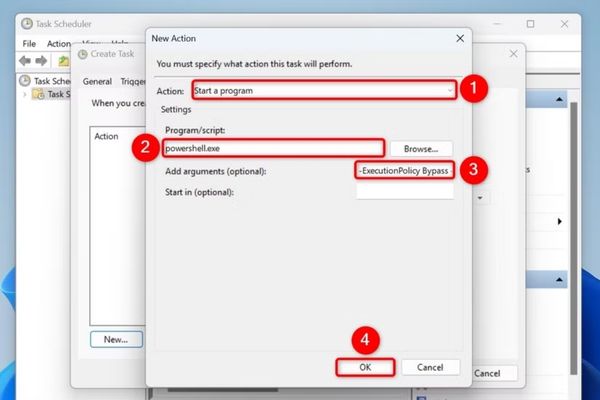Click the New... button in Create Task

(x=115, y=339)
